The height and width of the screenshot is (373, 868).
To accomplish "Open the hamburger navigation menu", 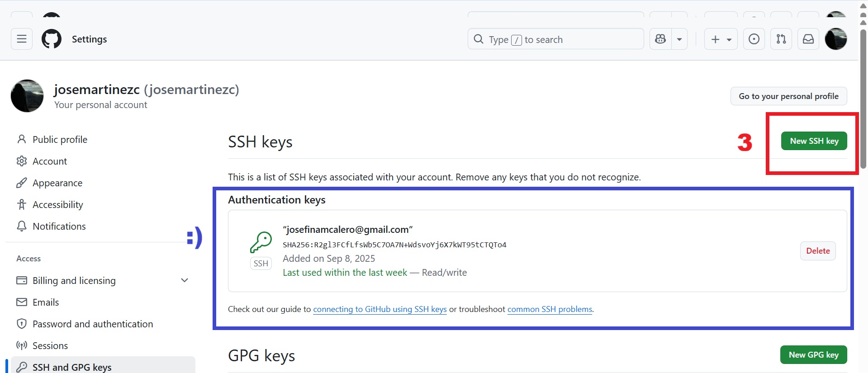I will tap(22, 39).
